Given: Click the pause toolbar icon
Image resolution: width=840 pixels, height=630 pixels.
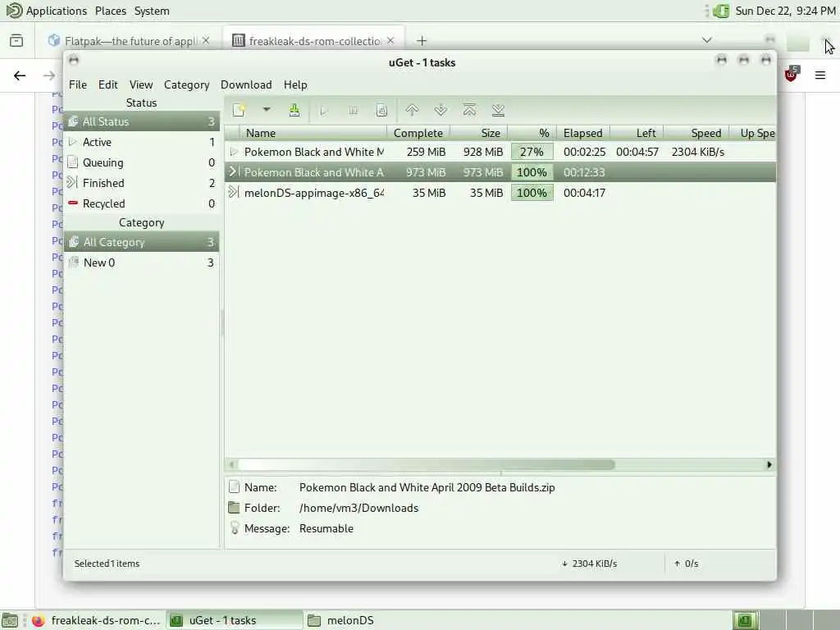Looking at the screenshot, I should (353, 111).
